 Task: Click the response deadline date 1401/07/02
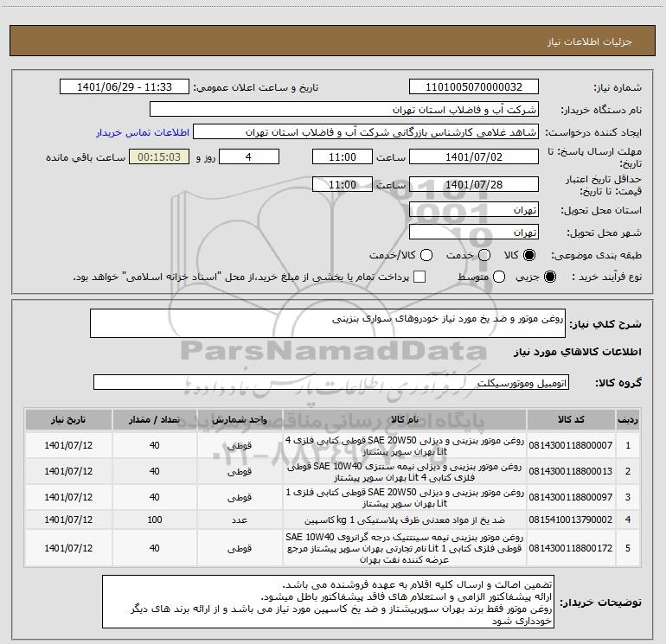[474, 157]
